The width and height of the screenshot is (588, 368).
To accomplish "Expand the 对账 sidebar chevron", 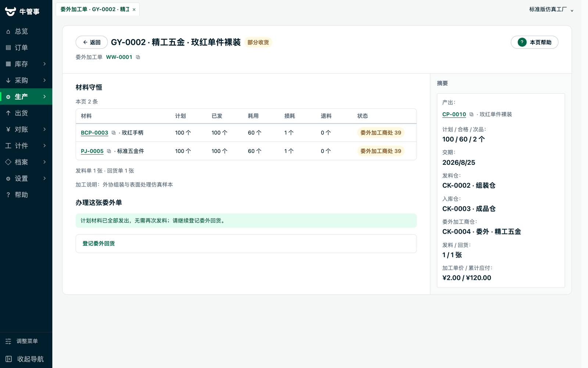I will [44, 129].
